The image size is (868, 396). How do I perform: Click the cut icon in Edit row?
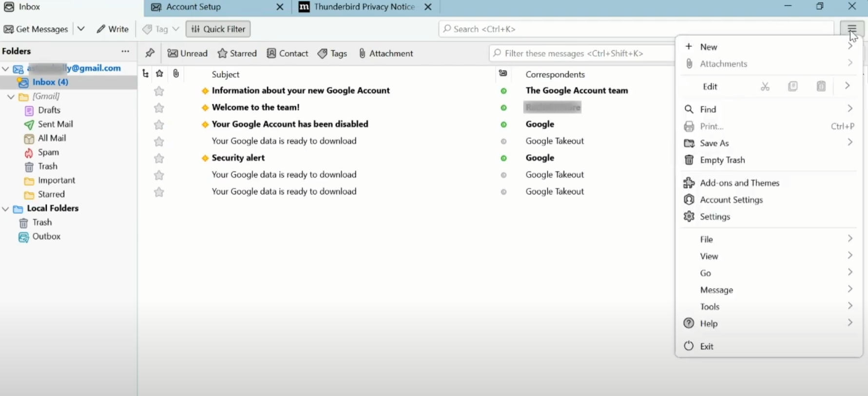(765, 86)
